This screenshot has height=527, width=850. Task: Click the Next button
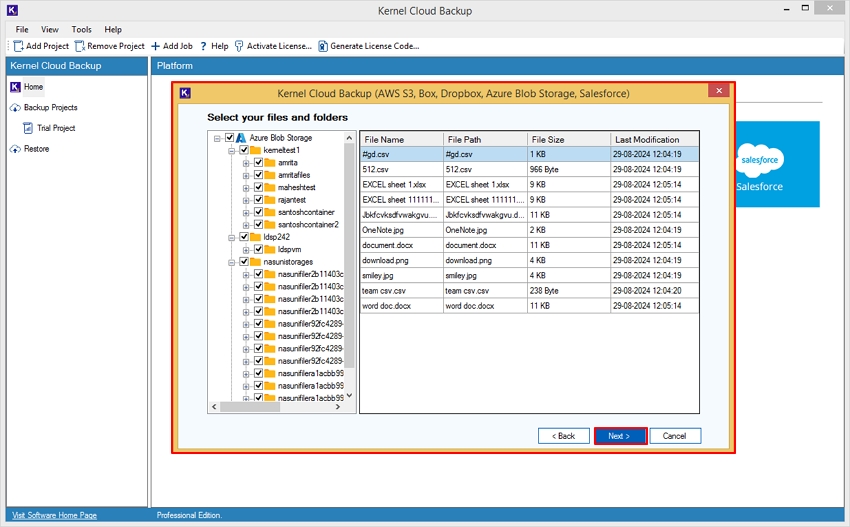tap(620, 436)
